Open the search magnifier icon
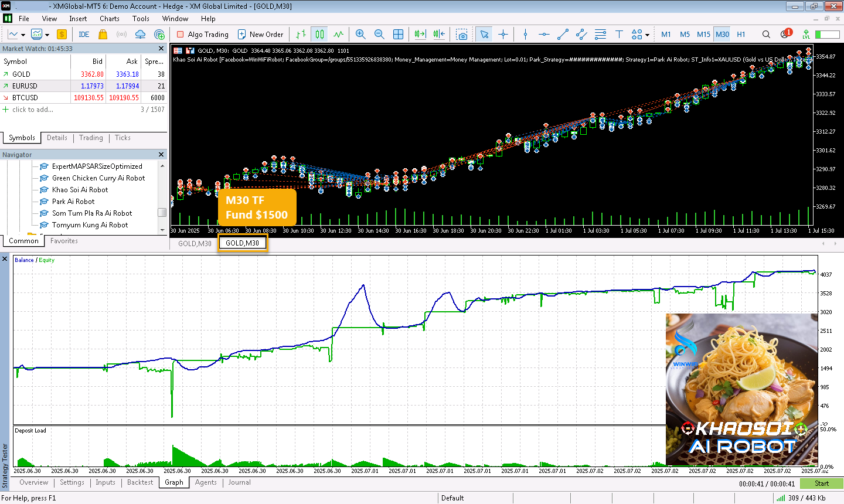The image size is (844, 504). (766, 34)
